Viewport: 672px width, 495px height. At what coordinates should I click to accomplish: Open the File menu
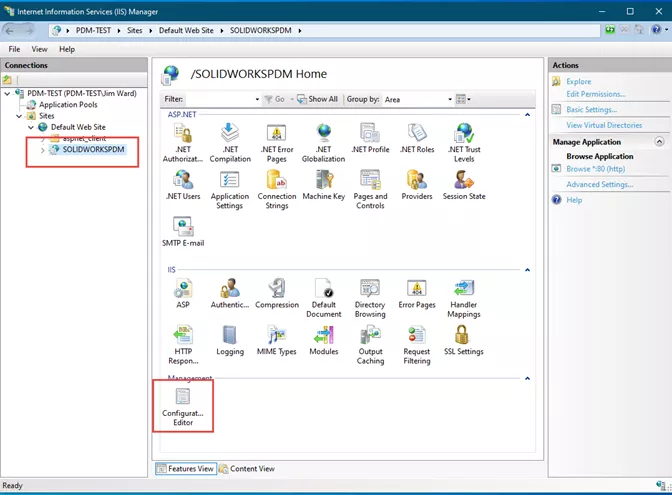point(14,49)
